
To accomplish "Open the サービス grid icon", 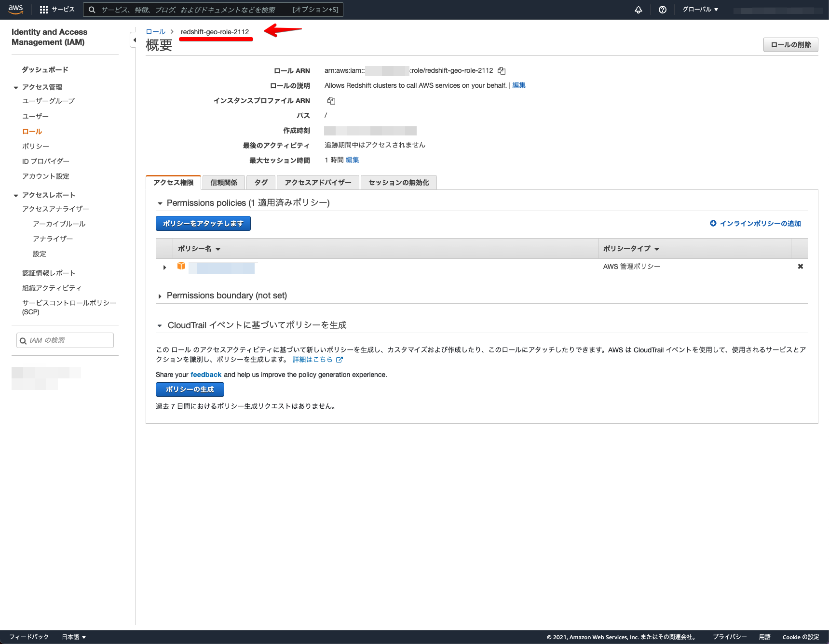I will click(44, 9).
